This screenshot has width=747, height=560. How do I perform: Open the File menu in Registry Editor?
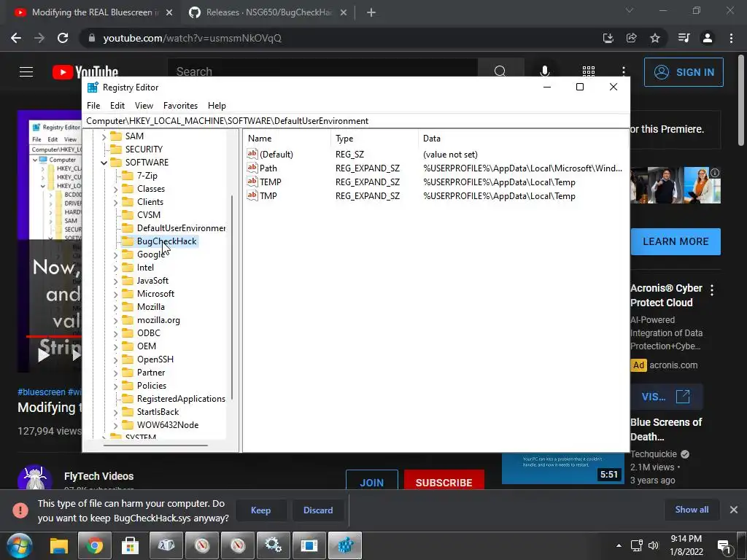pos(93,106)
